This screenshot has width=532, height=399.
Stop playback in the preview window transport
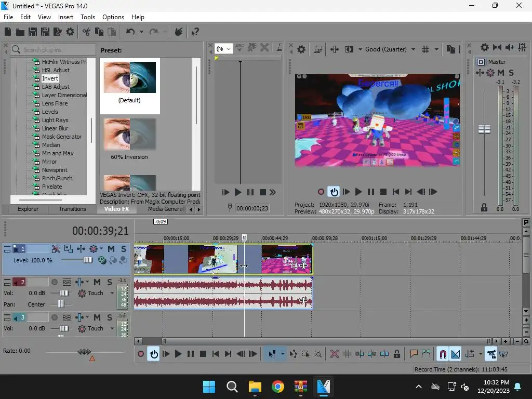[x=383, y=192]
